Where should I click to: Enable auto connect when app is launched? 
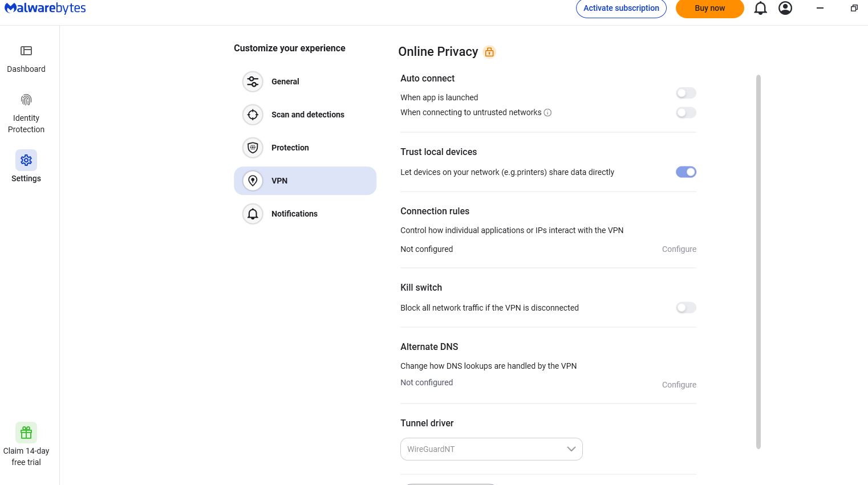686,93
